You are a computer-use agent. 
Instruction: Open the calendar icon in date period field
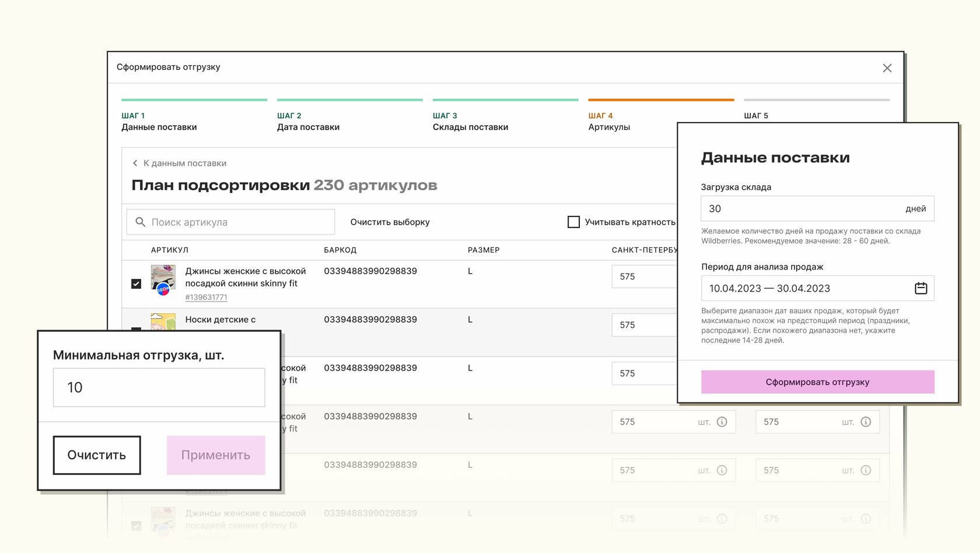(921, 288)
